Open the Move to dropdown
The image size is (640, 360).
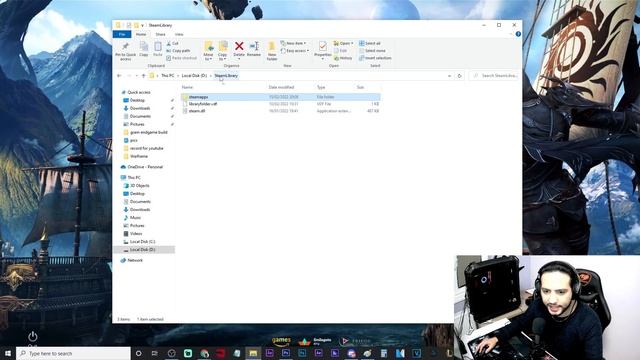tap(208, 57)
